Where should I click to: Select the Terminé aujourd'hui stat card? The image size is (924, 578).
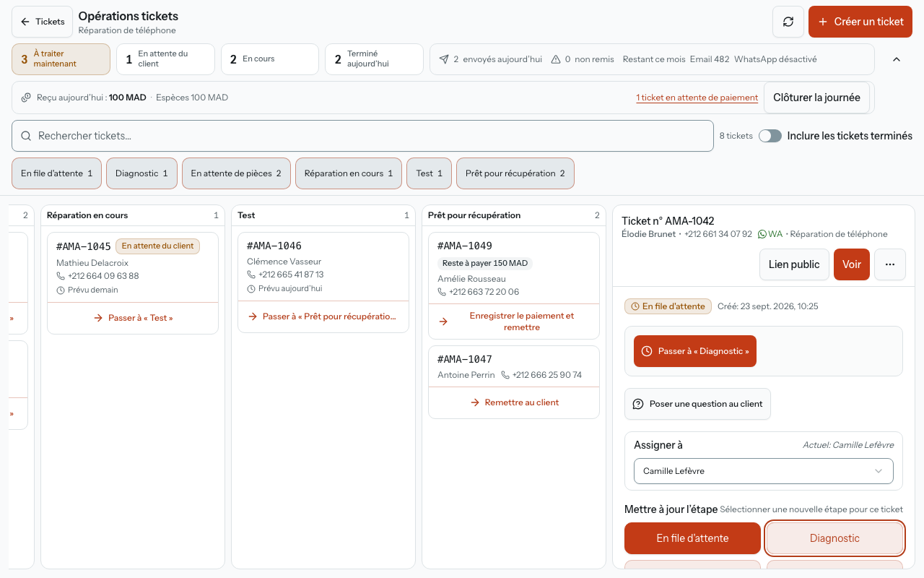click(374, 59)
